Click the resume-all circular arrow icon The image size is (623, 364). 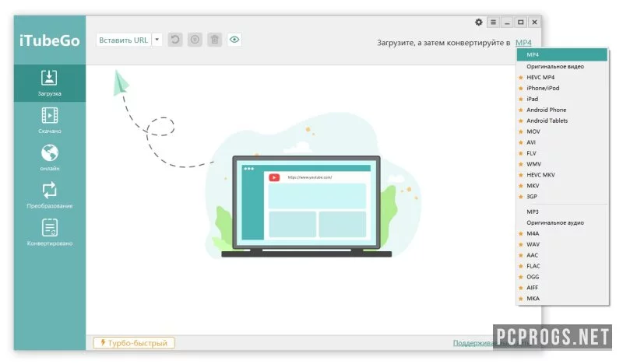pyautogui.click(x=174, y=40)
